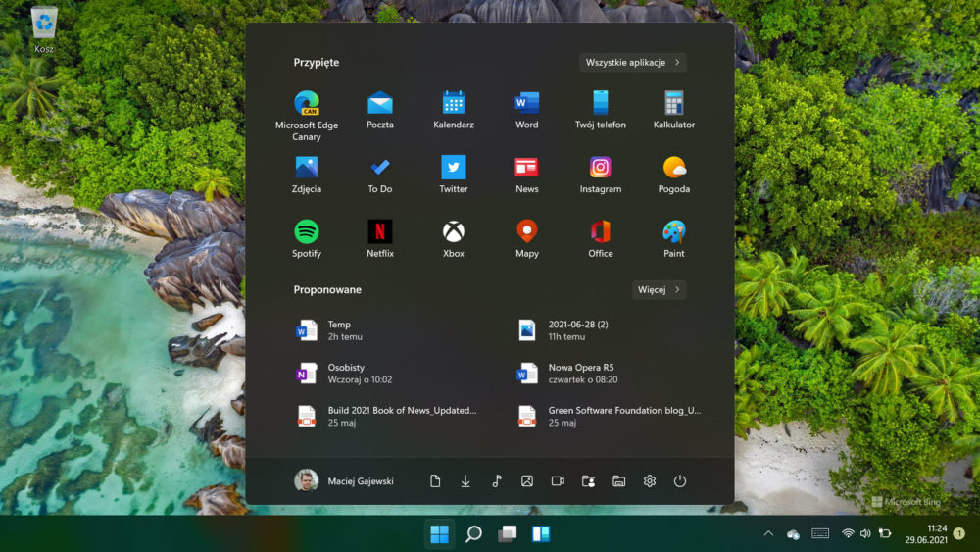
Task: Open the Videos folder shortcut icon
Action: point(558,480)
